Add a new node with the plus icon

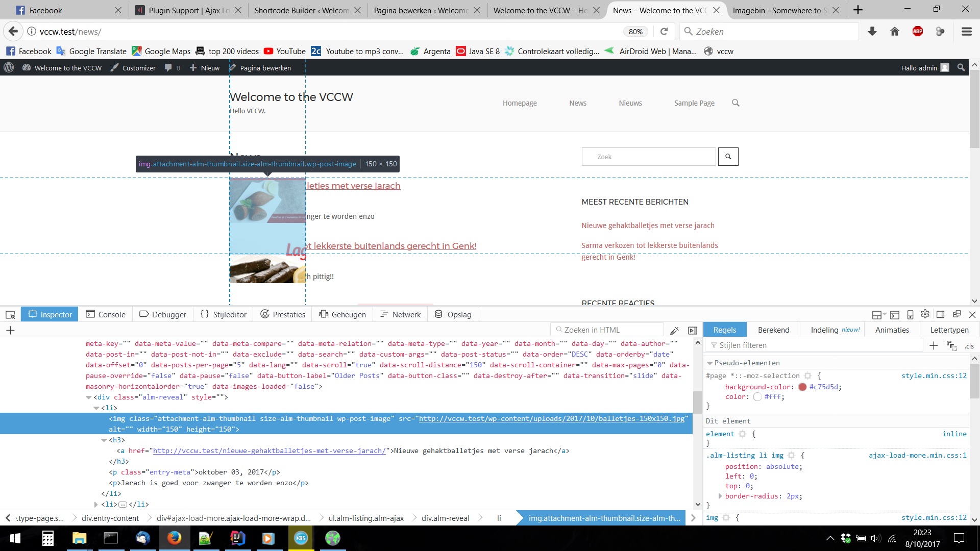point(10,330)
